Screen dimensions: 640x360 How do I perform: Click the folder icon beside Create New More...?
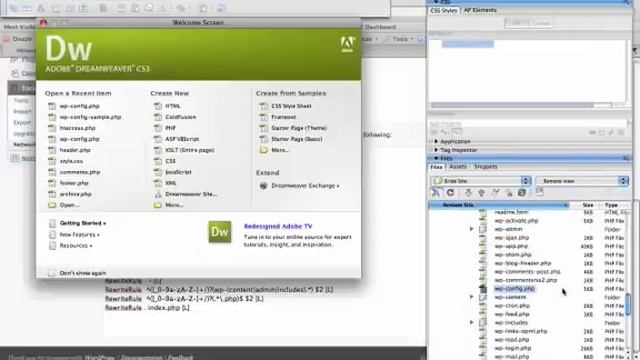coord(158,205)
